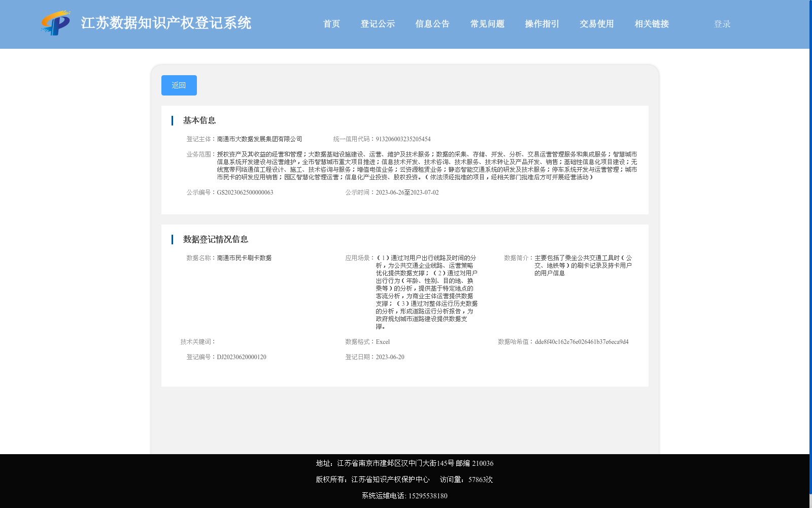Select registration number DJ20230620000120
The width and height of the screenshot is (812, 508).
pyautogui.click(x=242, y=357)
